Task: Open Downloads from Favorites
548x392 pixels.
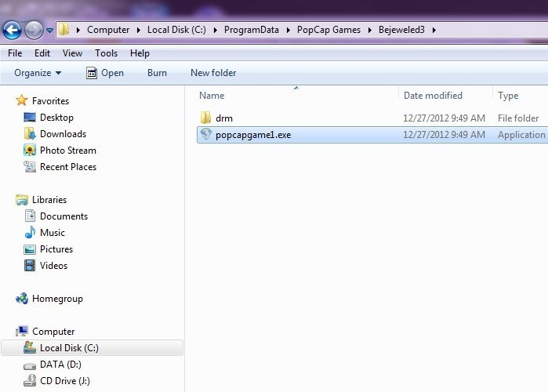Action: [x=63, y=134]
